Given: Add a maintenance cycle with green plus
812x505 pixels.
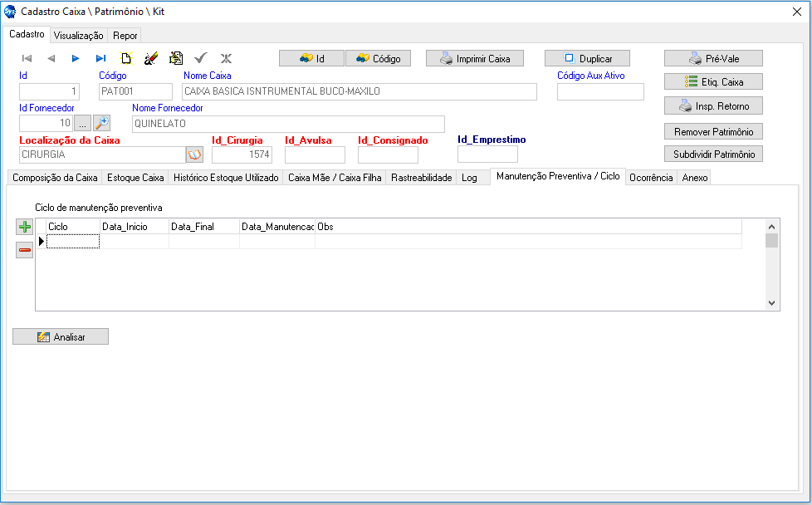Looking at the screenshot, I should pyautogui.click(x=24, y=227).
